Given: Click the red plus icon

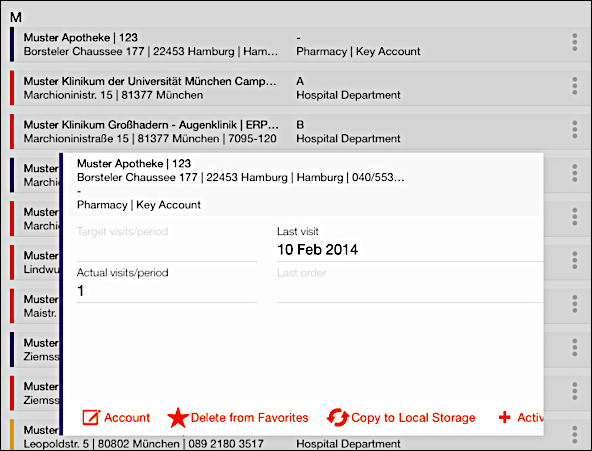Looking at the screenshot, I should pyautogui.click(x=504, y=417).
